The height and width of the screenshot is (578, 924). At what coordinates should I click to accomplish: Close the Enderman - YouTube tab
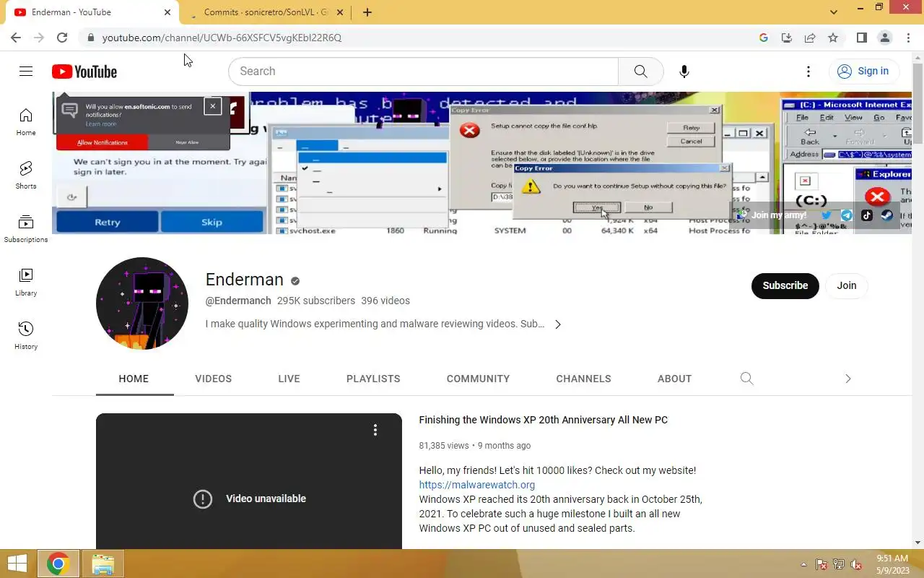click(167, 12)
